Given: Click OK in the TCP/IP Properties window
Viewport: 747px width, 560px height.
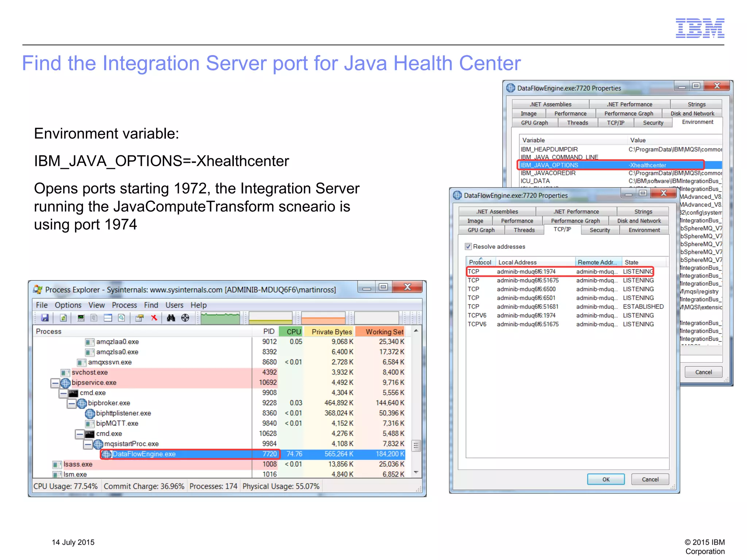Looking at the screenshot, I should tap(606, 479).
